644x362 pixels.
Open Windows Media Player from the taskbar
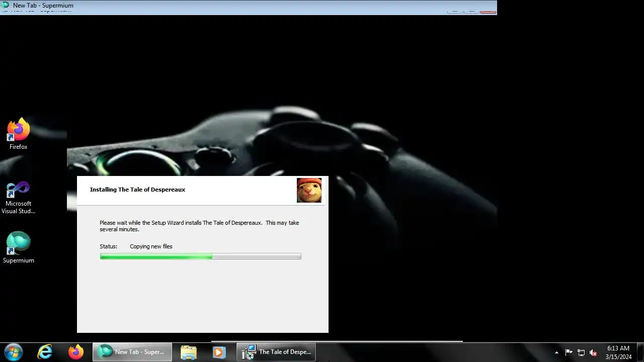(x=219, y=352)
